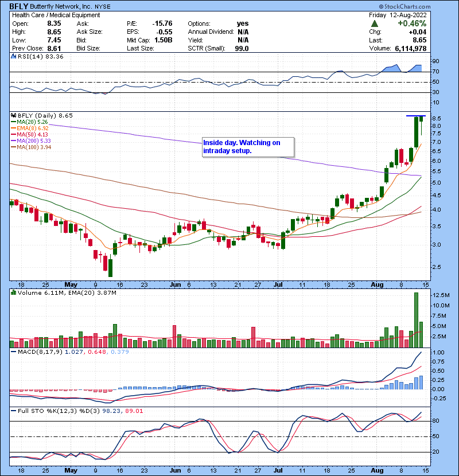Click the Open 8.35 value
459x476 pixels.
pyautogui.click(x=54, y=24)
